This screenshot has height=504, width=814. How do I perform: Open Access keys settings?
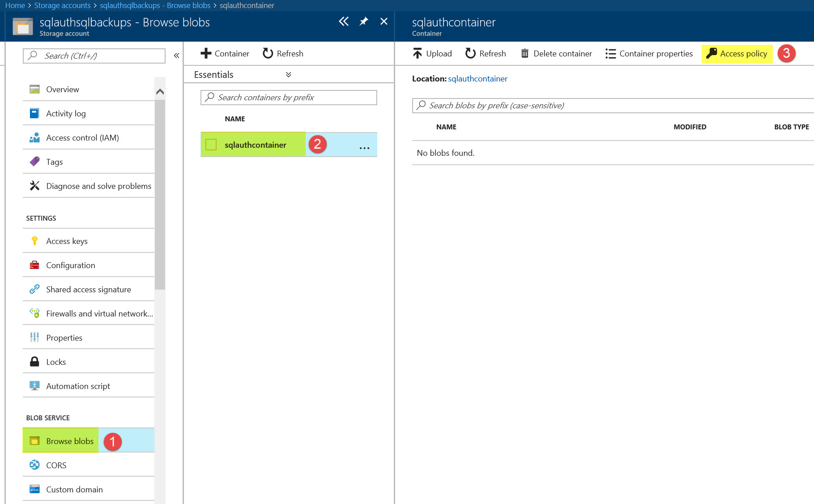89,241
